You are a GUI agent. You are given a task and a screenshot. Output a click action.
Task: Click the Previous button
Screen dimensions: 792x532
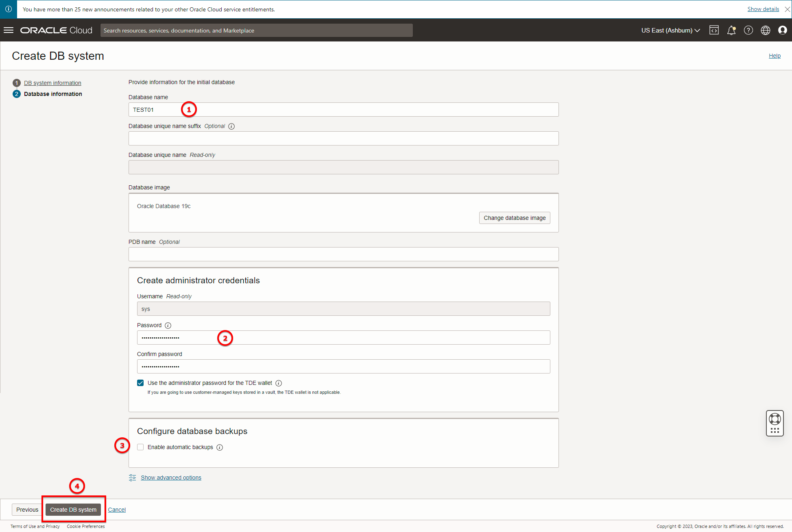coord(27,510)
